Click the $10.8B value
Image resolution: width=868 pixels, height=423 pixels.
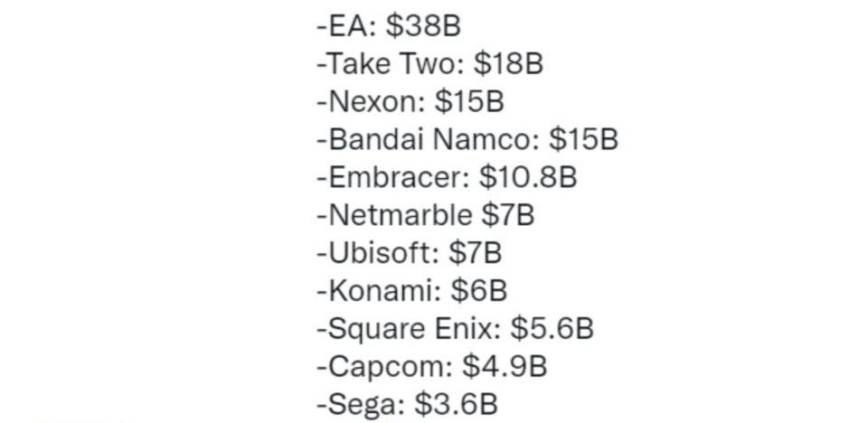(528, 177)
